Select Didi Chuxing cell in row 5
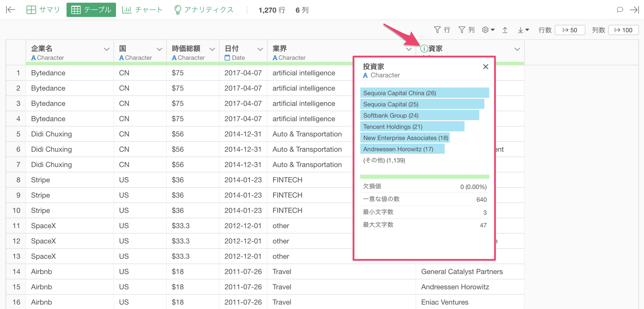Screen dimensions: 644x309 click(x=70, y=134)
